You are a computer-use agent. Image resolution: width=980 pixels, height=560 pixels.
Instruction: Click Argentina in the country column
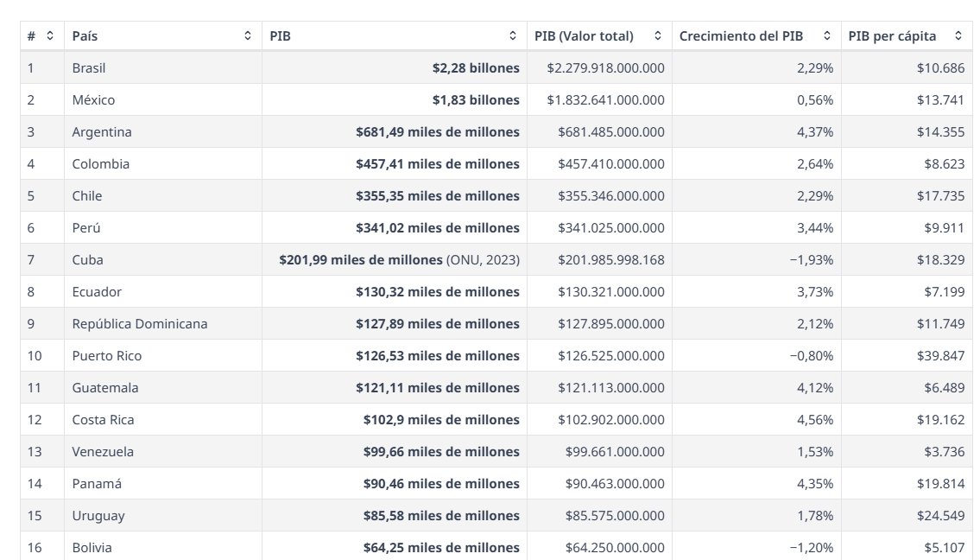pos(102,131)
